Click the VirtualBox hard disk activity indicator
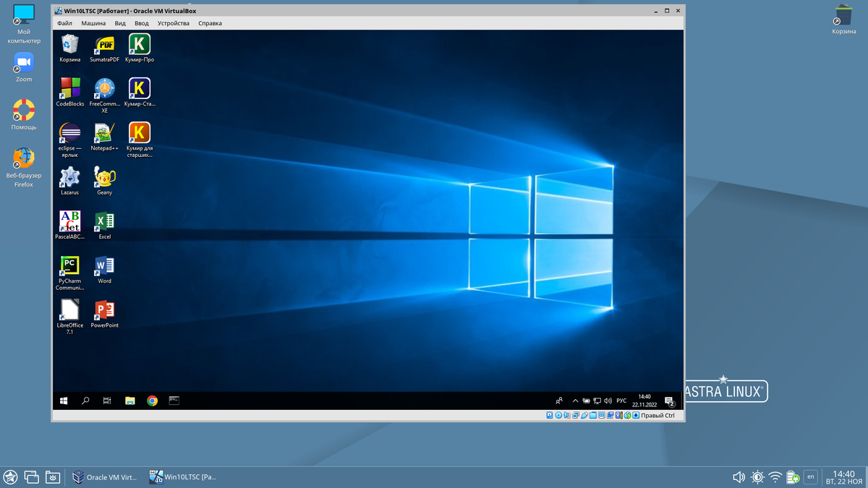This screenshot has width=868, height=488. pos(550,415)
